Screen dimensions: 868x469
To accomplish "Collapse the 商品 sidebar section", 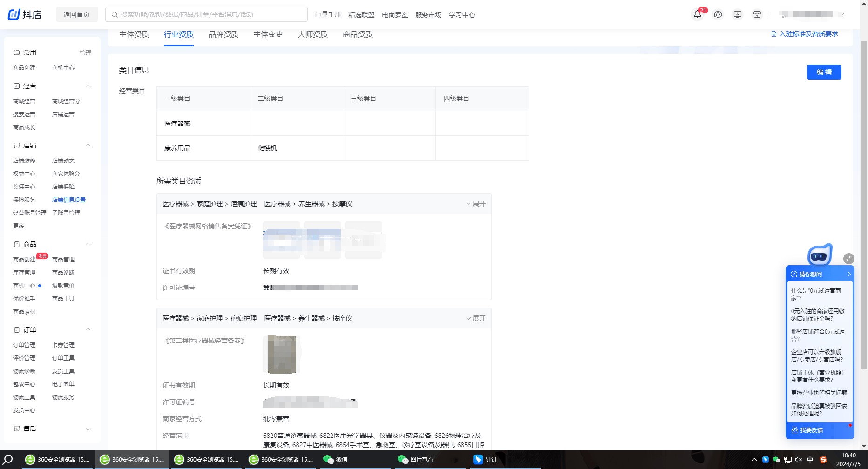I will [88, 244].
